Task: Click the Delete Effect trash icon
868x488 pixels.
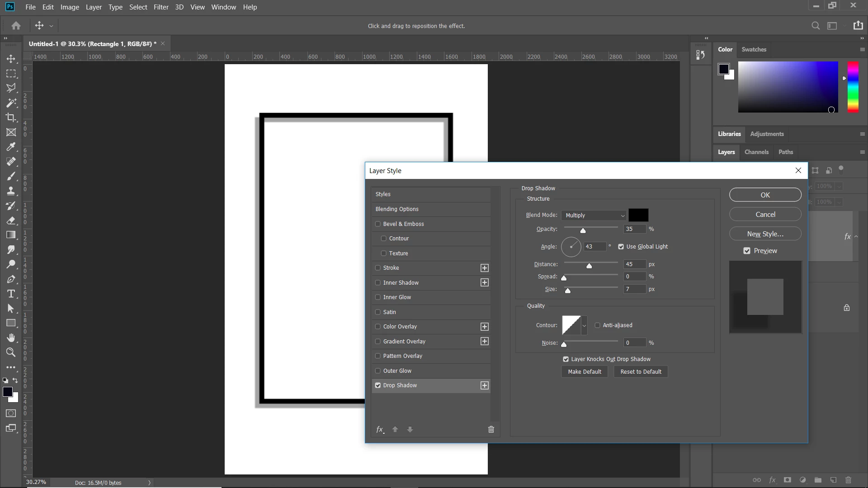Action: click(x=491, y=429)
